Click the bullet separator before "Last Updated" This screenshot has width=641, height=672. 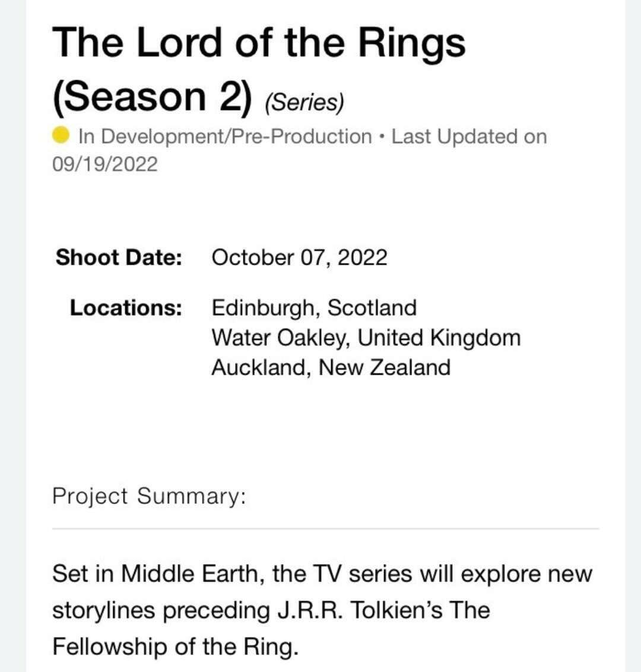click(382, 137)
